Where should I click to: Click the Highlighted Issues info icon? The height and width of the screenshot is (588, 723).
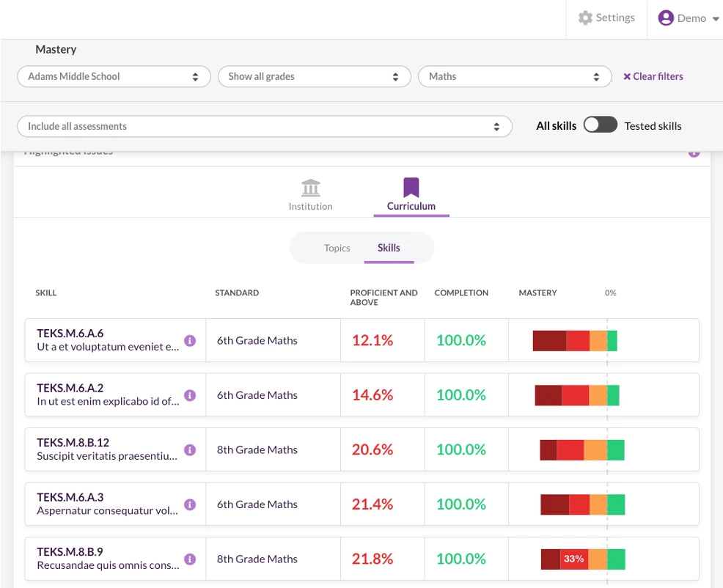[694, 152]
